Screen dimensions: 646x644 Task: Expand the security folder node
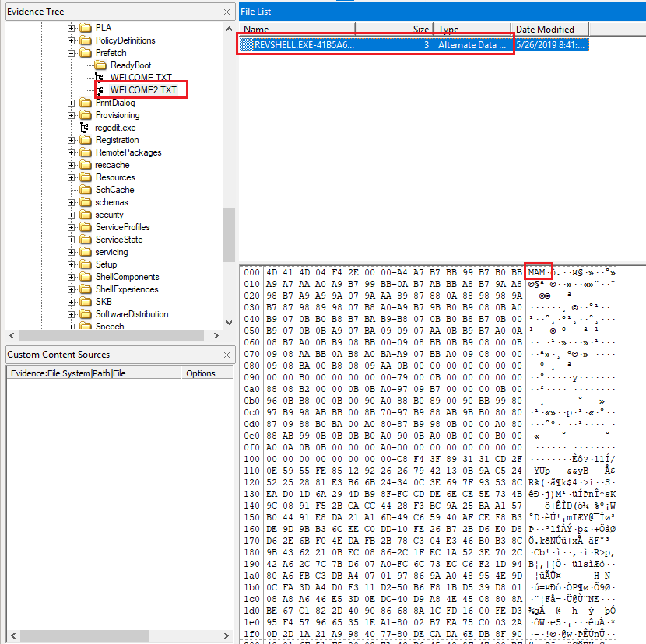[x=72, y=215]
